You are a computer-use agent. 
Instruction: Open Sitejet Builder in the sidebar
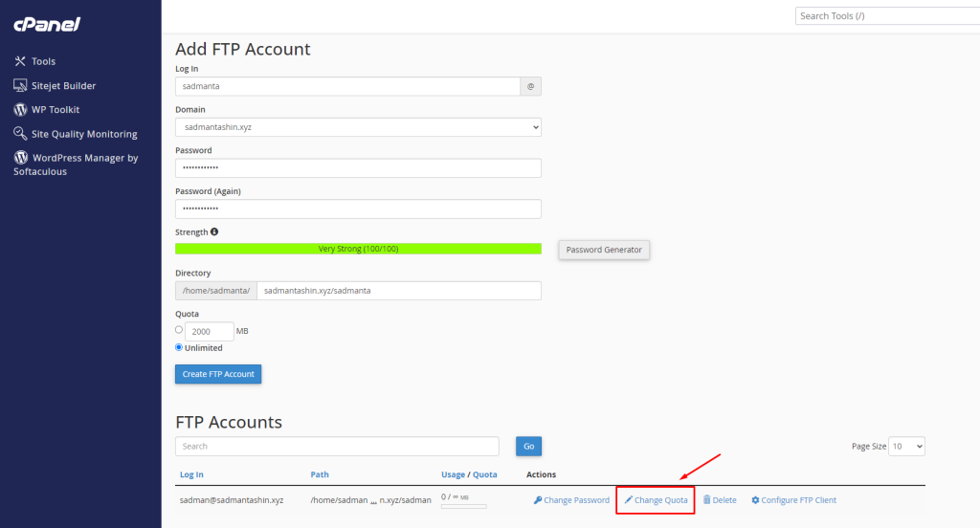click(63, 85)
